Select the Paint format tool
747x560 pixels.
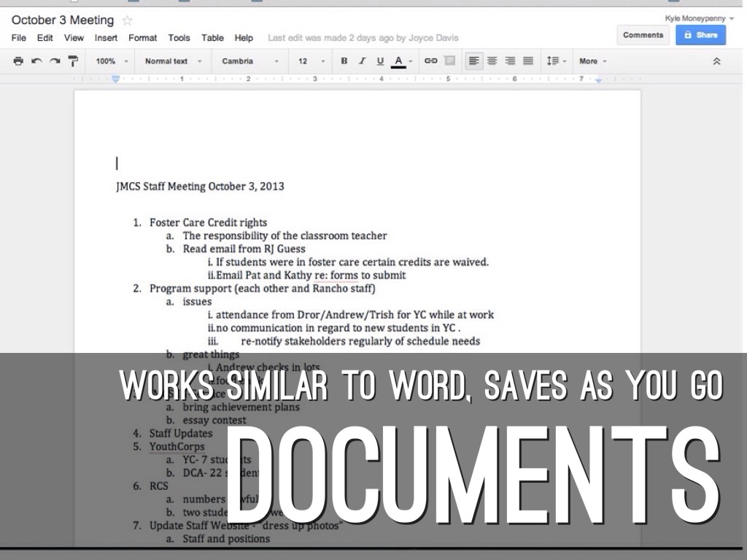pos(73,61)
